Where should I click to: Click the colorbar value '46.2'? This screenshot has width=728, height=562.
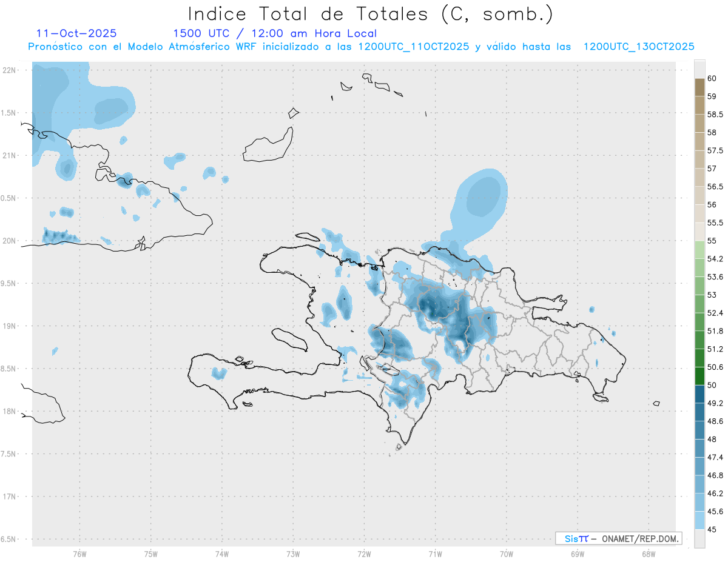pos(715,493)
